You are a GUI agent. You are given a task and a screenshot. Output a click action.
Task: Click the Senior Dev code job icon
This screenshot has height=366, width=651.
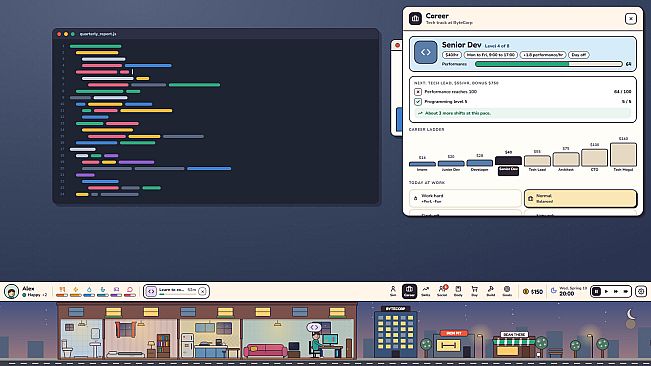click(x=426, y=52)
